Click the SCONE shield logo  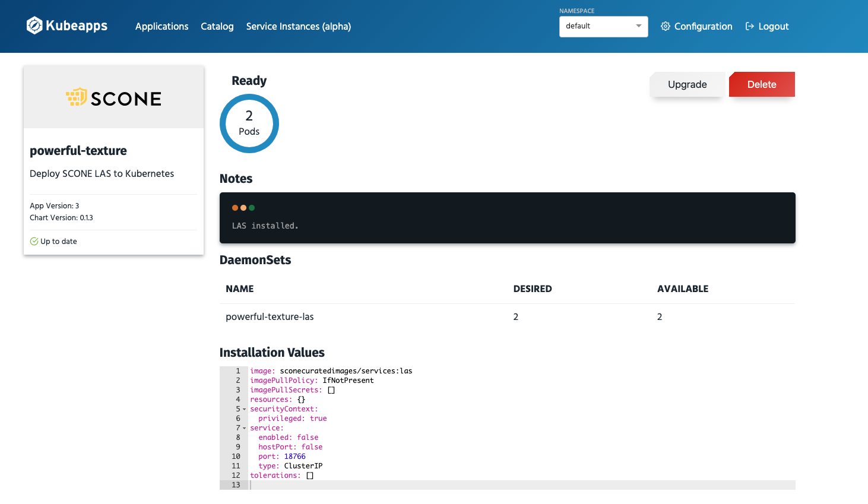click(75, 97)
